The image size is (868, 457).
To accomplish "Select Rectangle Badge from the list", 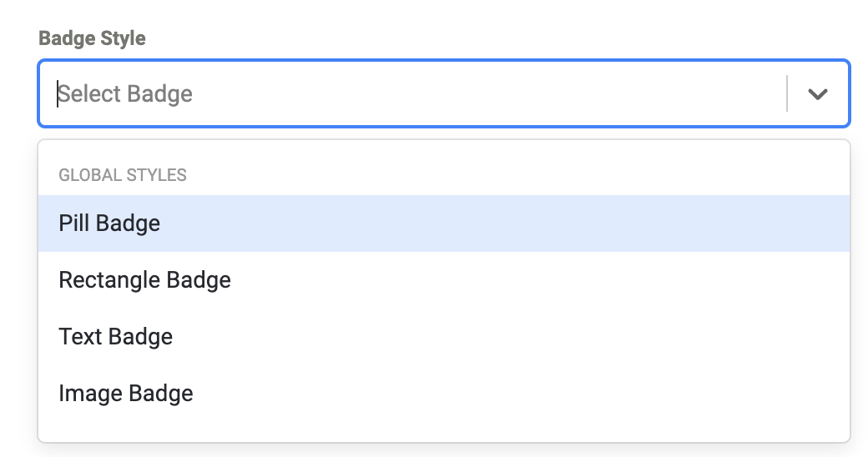I will coord(144,280).
